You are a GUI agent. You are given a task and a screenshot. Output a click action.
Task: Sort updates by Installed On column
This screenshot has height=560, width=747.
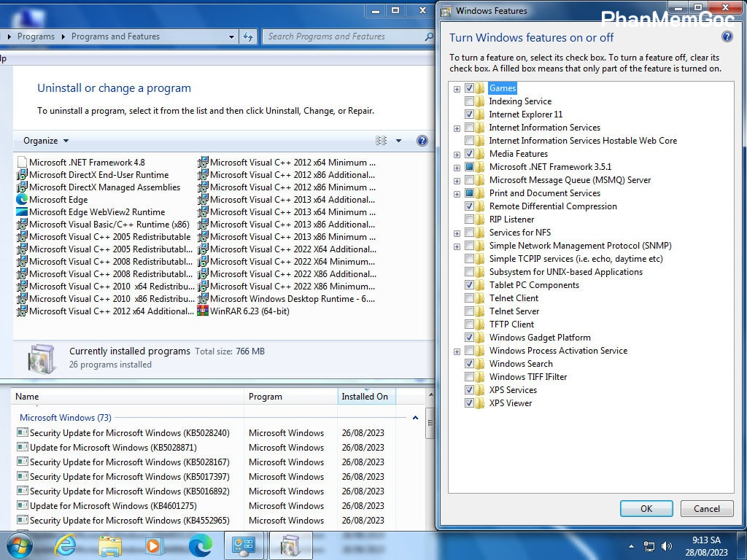point(365,397)
